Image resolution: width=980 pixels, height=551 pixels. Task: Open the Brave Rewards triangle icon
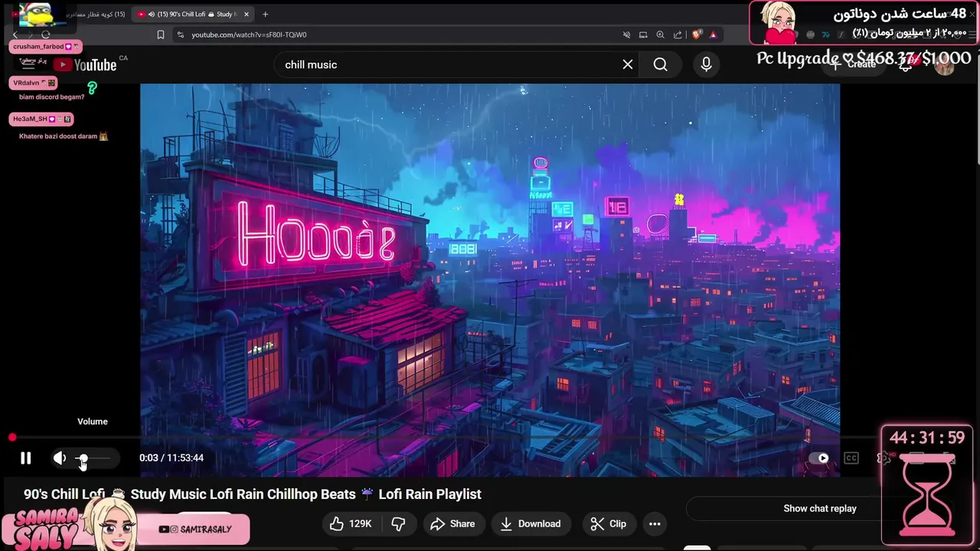point(713,34)
